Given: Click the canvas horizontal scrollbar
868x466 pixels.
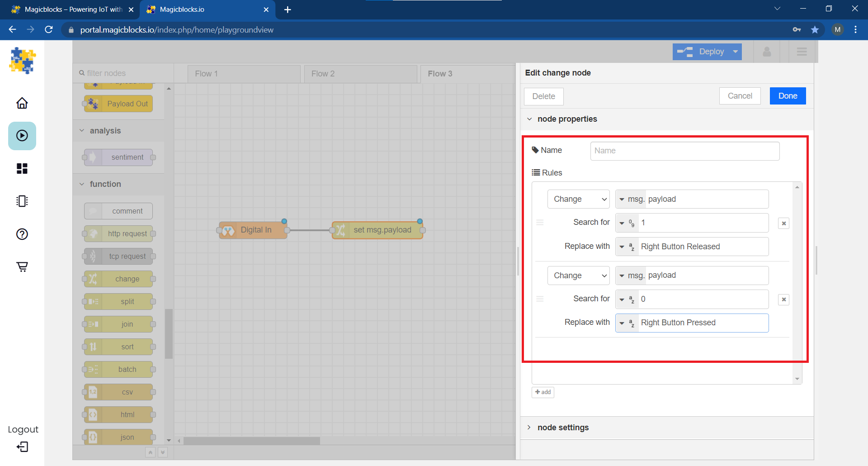Looking at the screenshot, I should point(252,441).
